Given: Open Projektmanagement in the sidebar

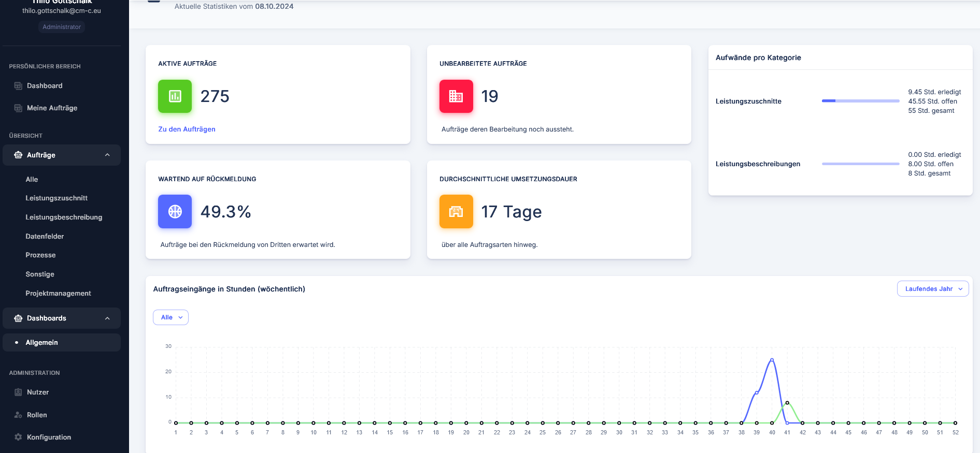Looking at the screenshot, I should click(58, 294).
